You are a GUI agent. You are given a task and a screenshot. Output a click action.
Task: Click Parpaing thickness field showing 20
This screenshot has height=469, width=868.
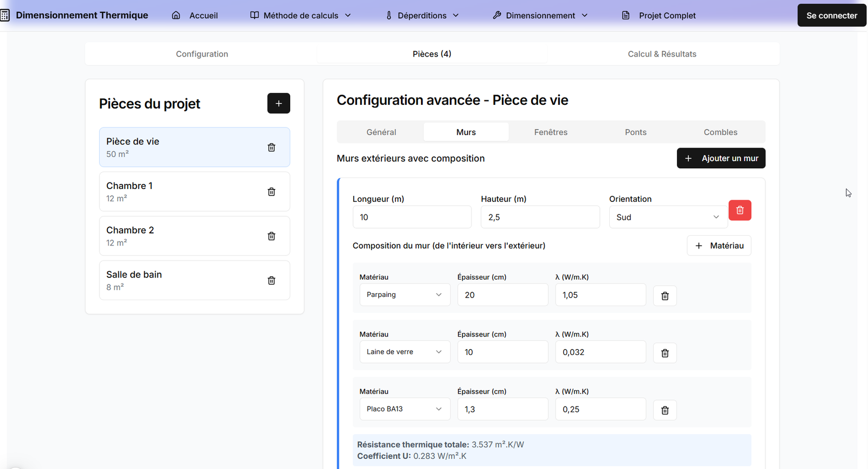tap(502, 295)
